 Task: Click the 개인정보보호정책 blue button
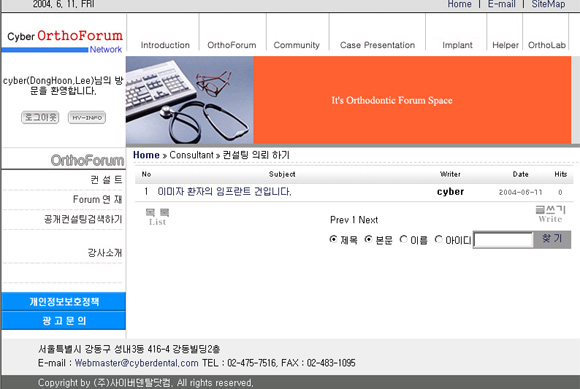(64, 302)
